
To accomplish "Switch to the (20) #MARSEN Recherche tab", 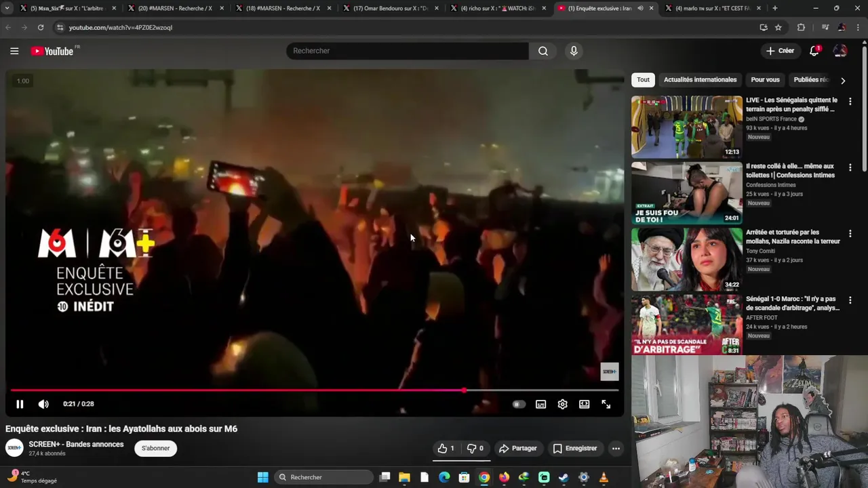I will (176, 8).
